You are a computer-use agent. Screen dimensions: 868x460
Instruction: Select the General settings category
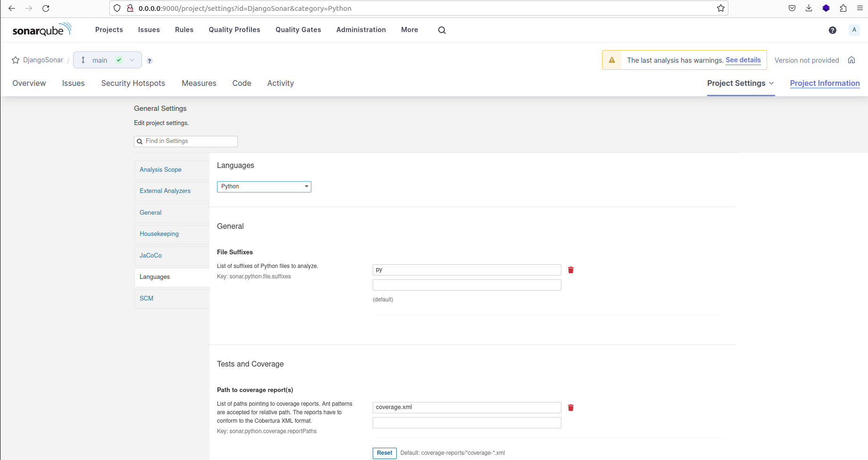(x=172, y=213)
